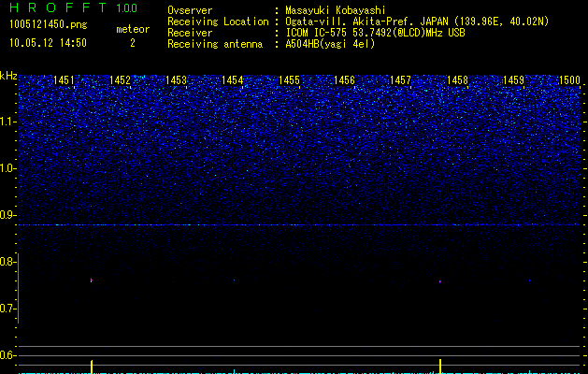The height and width of the screenshot is (374, 588).
Task: Click the kHz axis unit label
Action: 8,76
